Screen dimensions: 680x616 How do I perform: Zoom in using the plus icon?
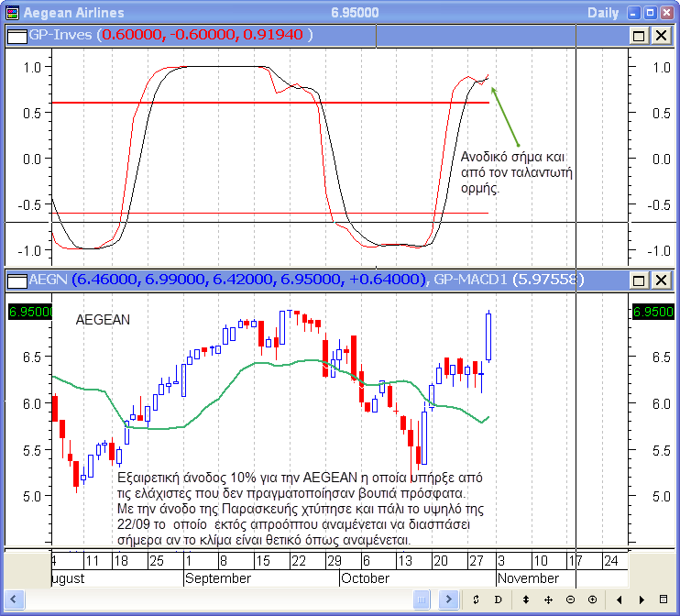593,599
